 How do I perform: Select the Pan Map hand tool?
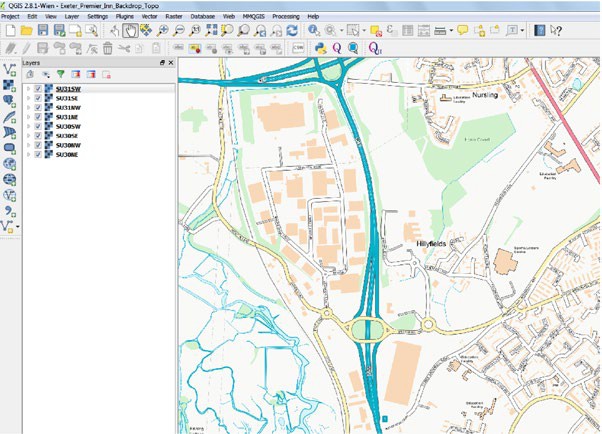[130, 30]
